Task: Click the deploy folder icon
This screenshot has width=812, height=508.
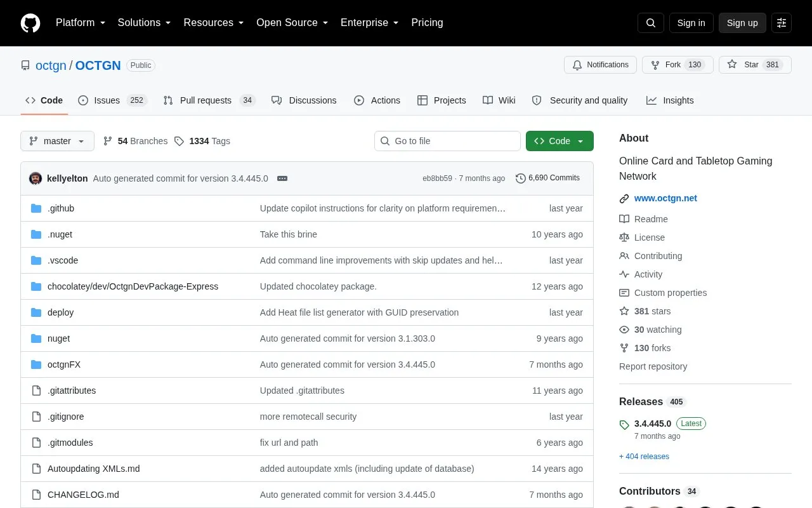Action: pyautogui.click(x=36, y=312)
